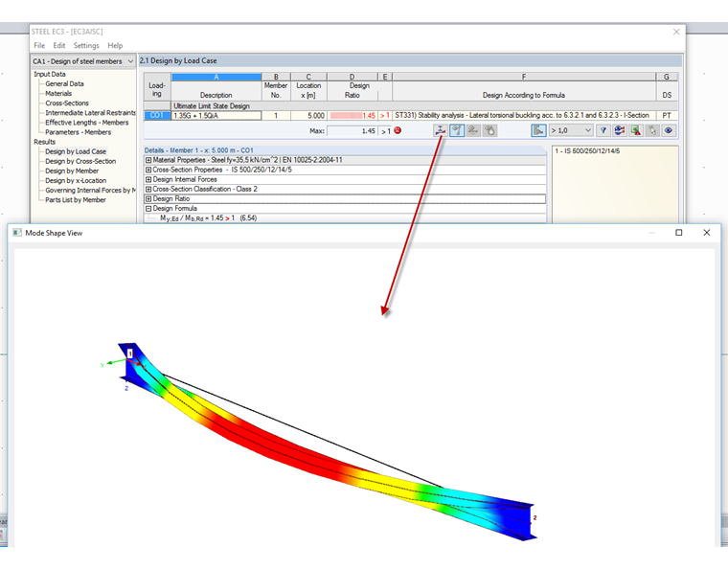Open the '> 1,0' ratio filter dropdown
Viewport: 728px width, 570px height.
(571, 130)
